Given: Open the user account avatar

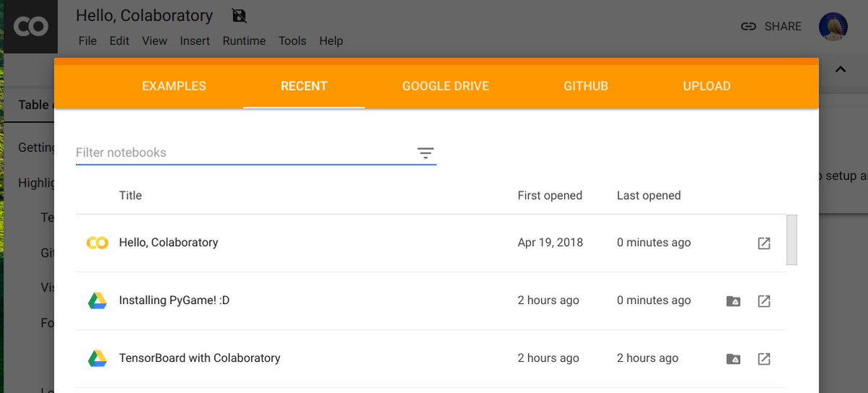Looking at the screenshot, I should (x=833, y=27).
